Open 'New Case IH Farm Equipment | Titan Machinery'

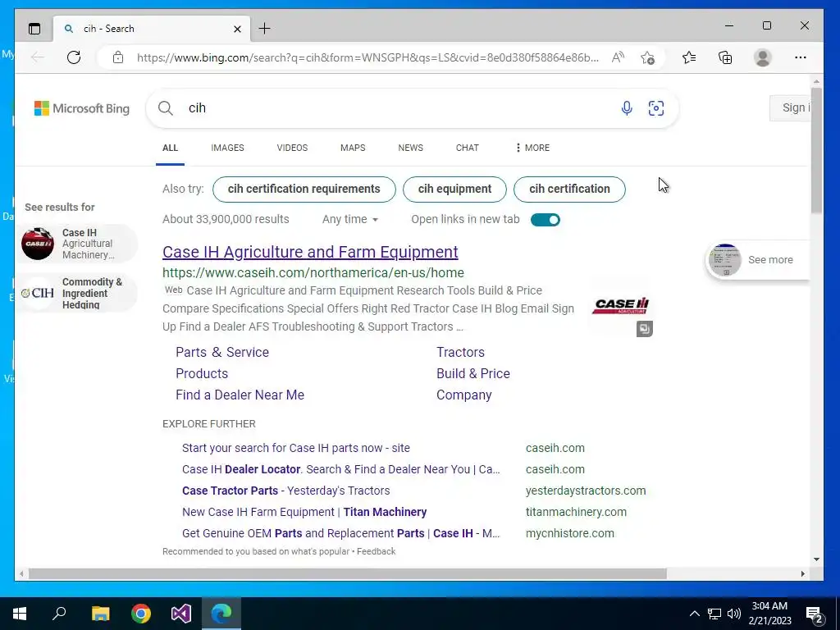point(304,512)
